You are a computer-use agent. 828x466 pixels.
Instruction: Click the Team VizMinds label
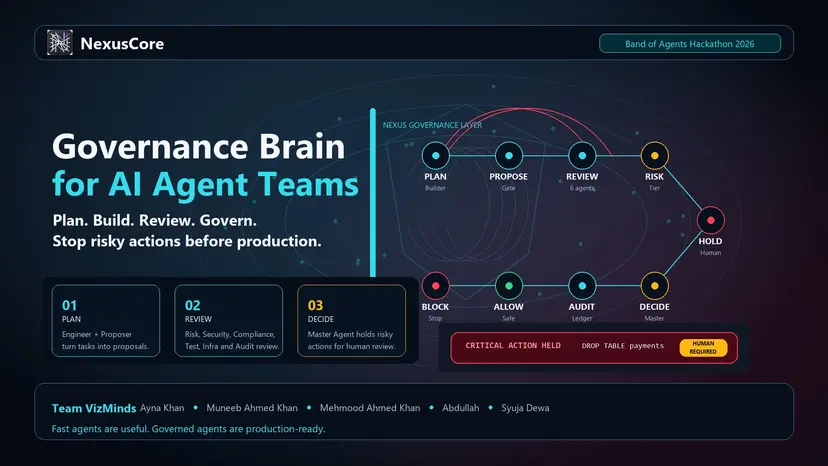(x=94, y=408)
